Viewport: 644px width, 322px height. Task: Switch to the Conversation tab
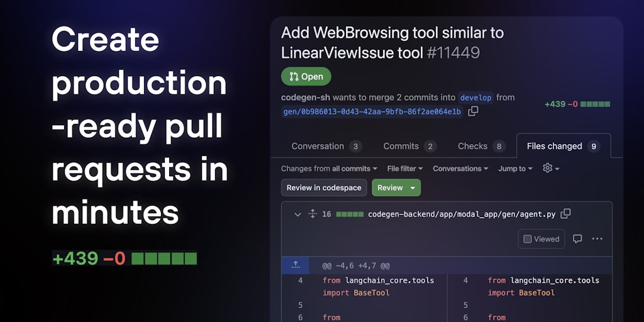click(326, 146)
